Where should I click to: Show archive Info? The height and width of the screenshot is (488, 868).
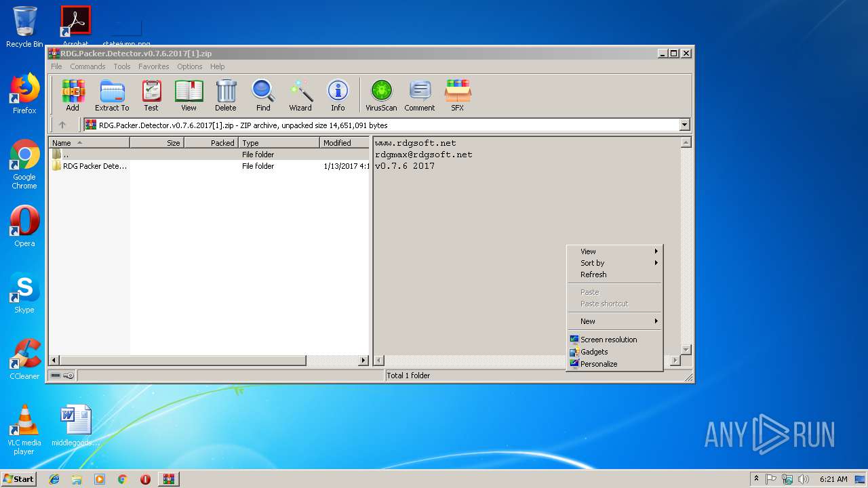pyautogui.click(x=338, y=95)
